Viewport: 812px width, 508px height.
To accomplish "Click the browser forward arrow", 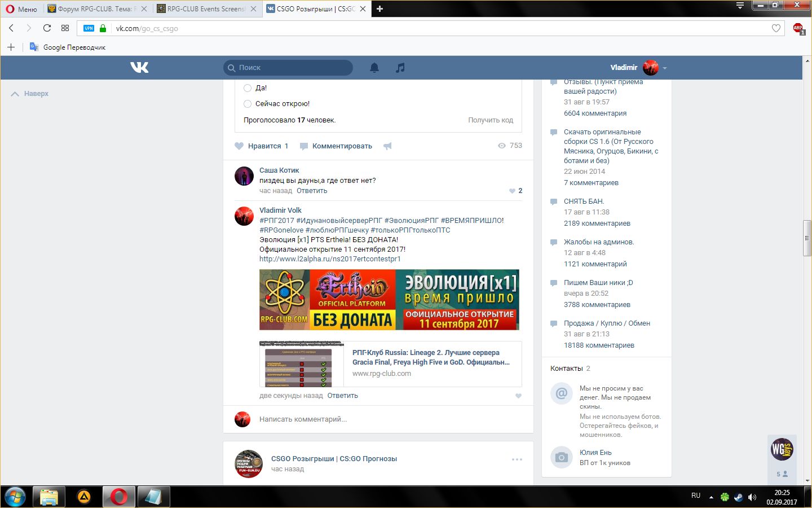I will pos(29,28).
